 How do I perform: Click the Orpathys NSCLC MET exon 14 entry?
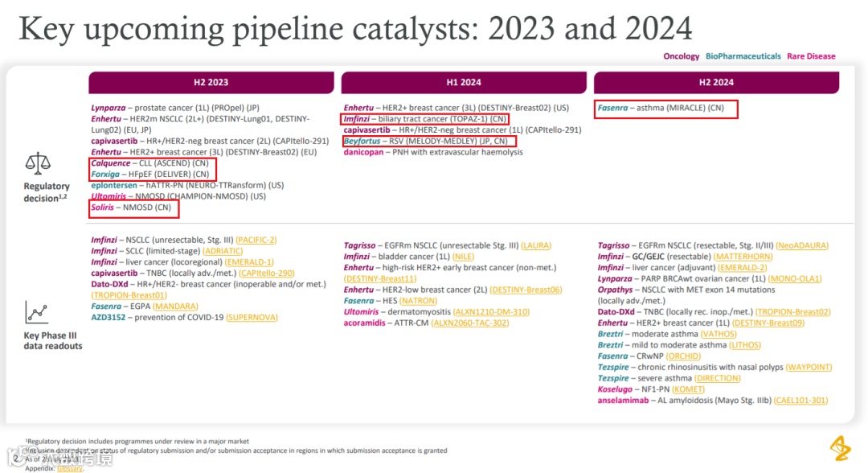686,295
